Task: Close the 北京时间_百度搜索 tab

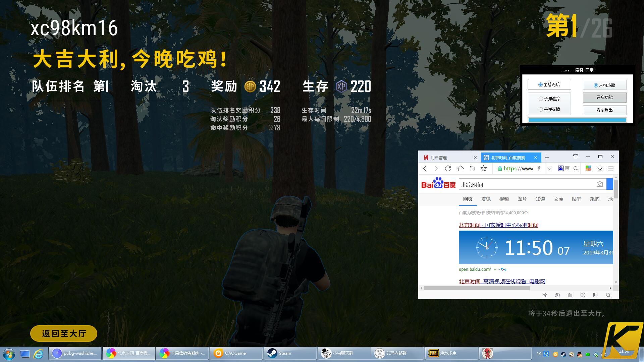Action: pos(536,158)
